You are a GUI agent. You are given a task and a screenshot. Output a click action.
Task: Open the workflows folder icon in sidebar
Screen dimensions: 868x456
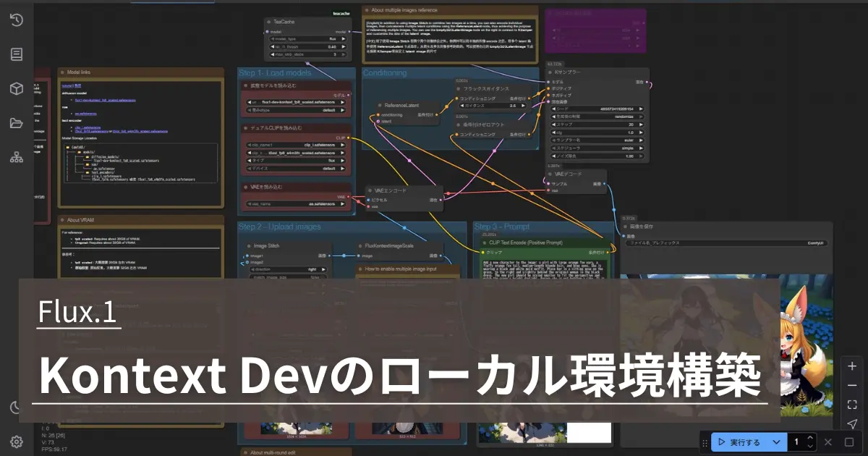point(16,123)
